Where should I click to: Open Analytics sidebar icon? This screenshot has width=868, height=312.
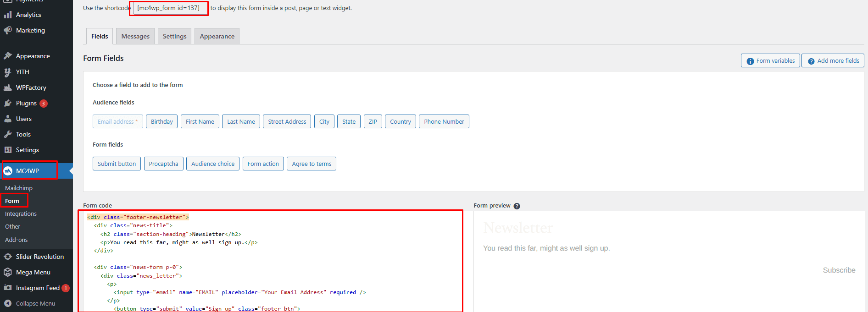pyautogui.click(x=8, y=15)
